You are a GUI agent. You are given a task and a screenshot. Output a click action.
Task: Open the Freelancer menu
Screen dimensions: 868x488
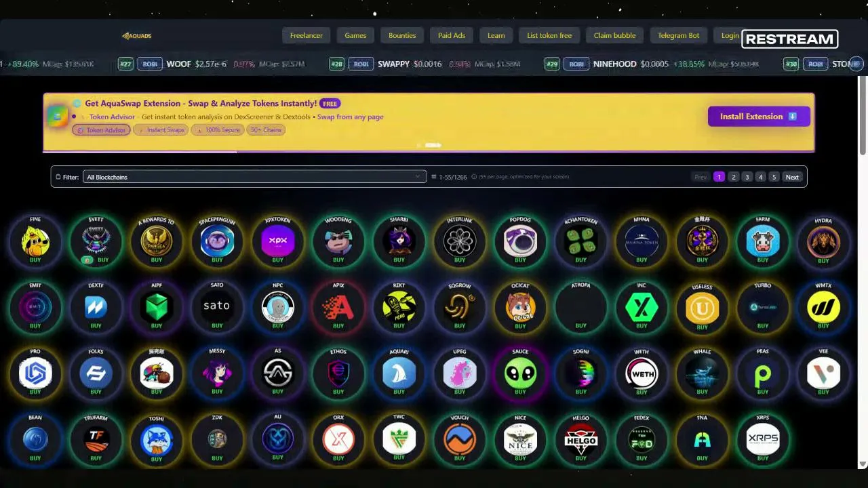click(x=307, y=35)
